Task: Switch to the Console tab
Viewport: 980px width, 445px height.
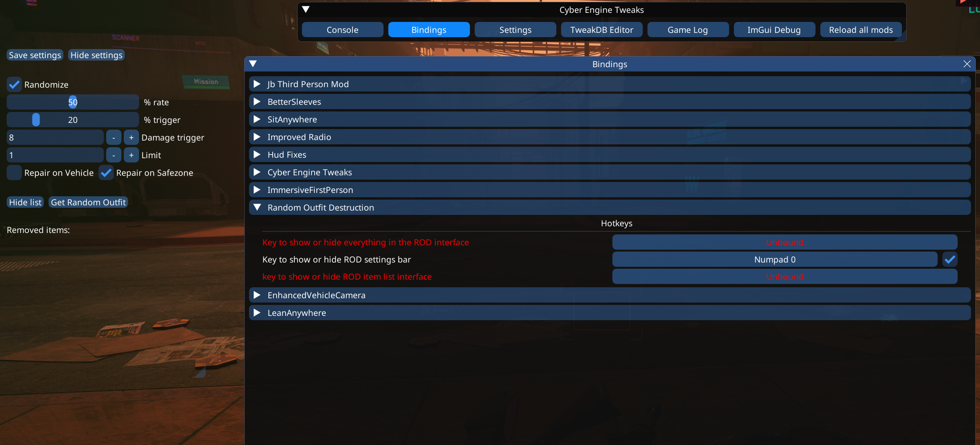Action: tap(342, 30)
